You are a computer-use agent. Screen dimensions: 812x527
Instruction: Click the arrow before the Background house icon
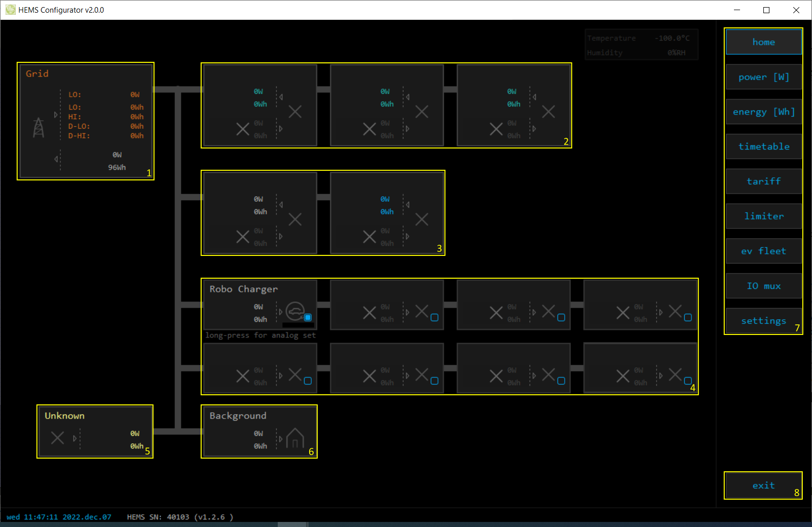click(280, 439)
